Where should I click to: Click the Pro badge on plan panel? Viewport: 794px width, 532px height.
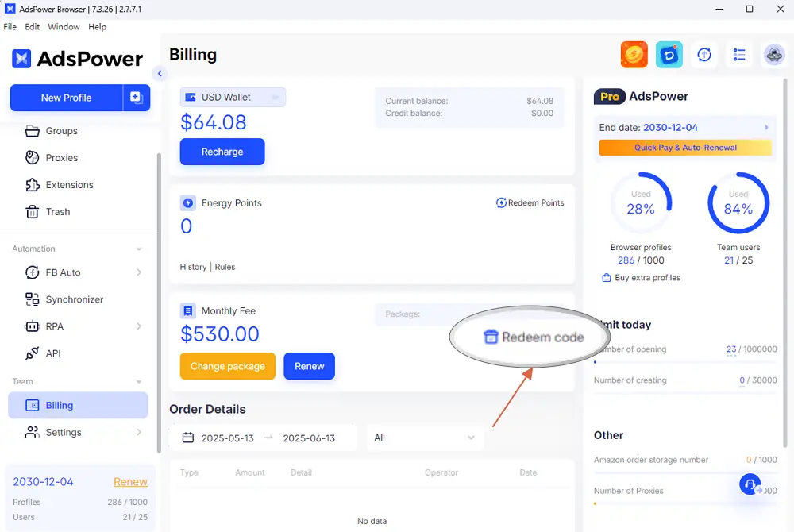point(610,97)
